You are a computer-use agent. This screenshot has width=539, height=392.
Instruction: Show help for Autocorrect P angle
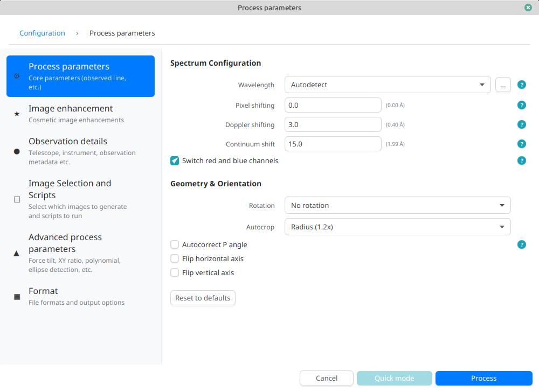pos(521,244)
